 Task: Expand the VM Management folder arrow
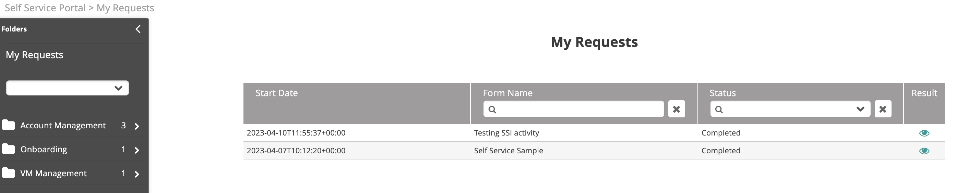click(x=137, y=174)
